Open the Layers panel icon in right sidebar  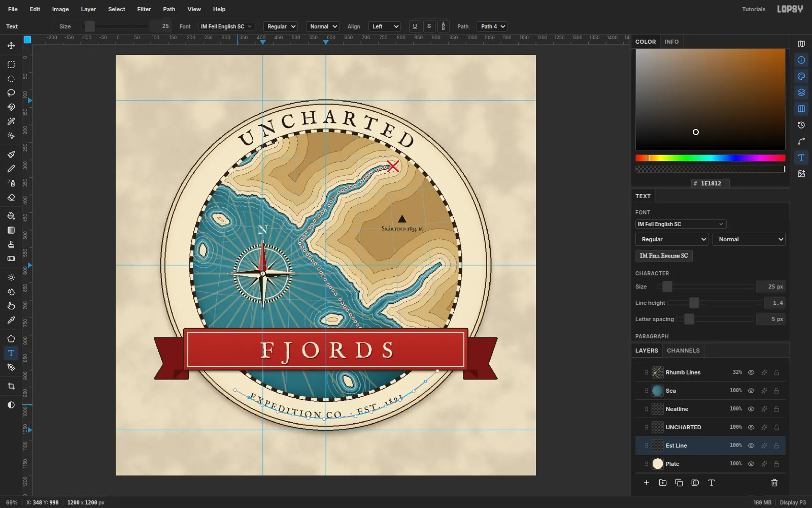coord(801,92)
